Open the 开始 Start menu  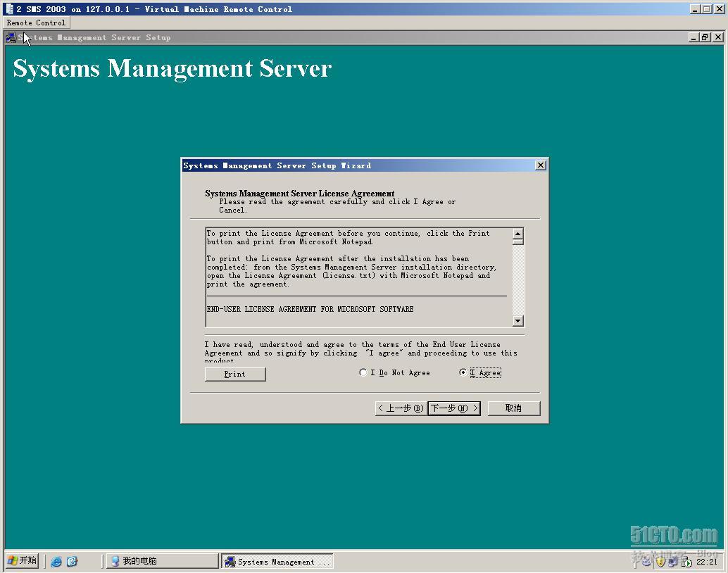click(x=23, y=560)
